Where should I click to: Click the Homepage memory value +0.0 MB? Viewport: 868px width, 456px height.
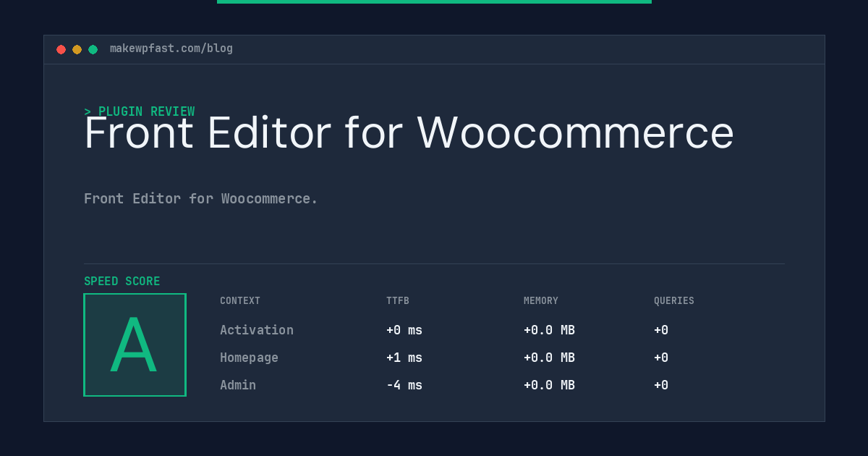[x=550, y=358]
